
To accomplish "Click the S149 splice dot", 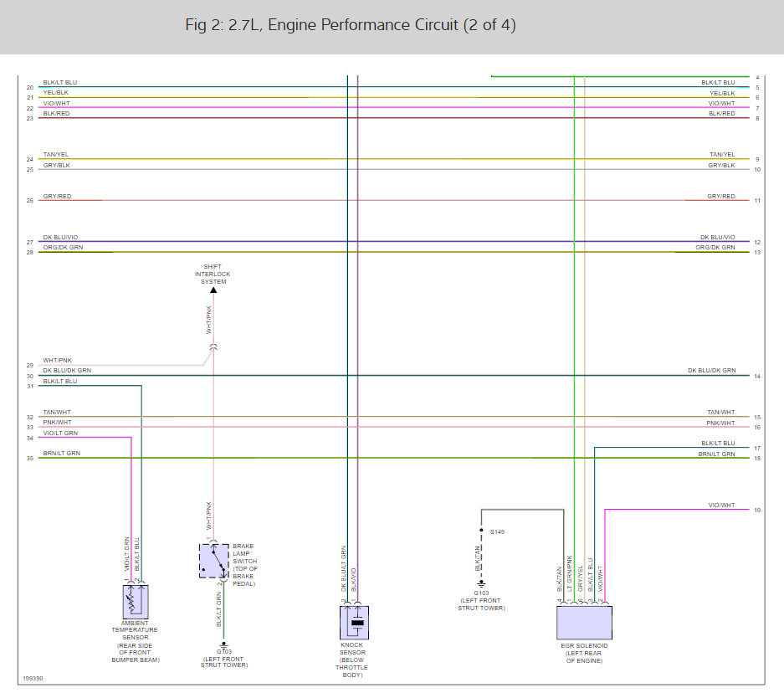I will 481,530.
